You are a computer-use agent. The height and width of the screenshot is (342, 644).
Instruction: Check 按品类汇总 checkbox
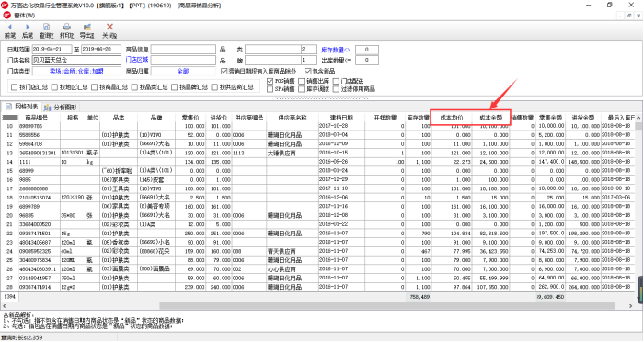(x=134, y=87)
